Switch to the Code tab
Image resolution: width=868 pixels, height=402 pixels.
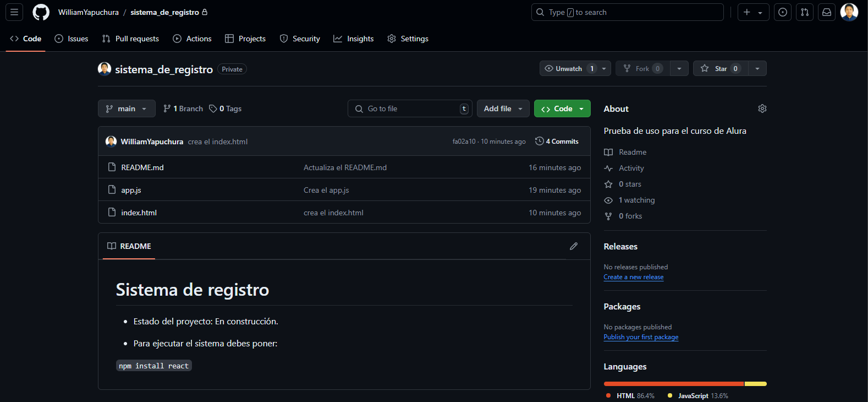[x=25, y=39]
